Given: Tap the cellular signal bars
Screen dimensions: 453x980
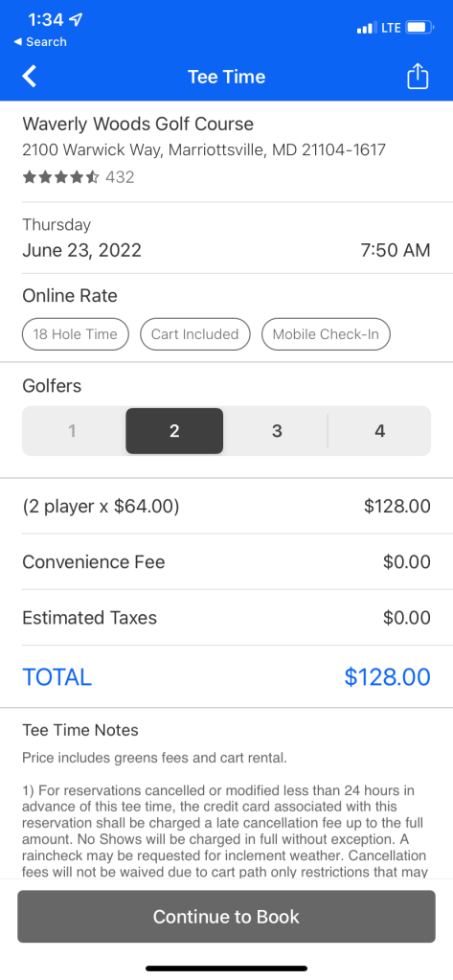Looking at the screenshot, I should tap(367, 28).
